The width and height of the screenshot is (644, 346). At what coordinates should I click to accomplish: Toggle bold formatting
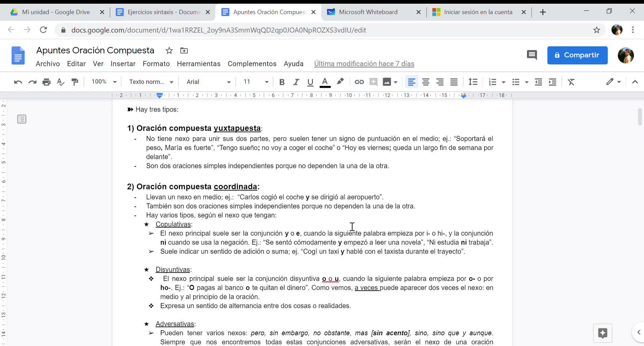(x=282, y=82)
